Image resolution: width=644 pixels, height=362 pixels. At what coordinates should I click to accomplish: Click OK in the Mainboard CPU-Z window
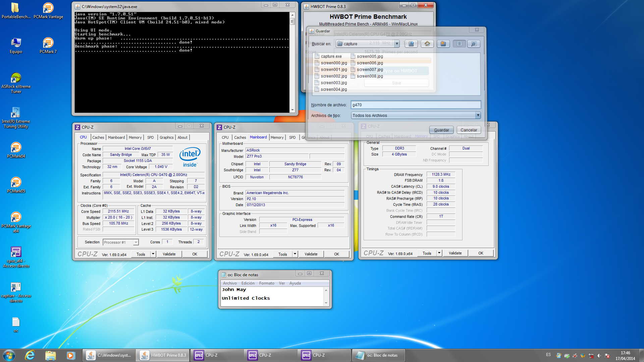click(x=336, y=254)
